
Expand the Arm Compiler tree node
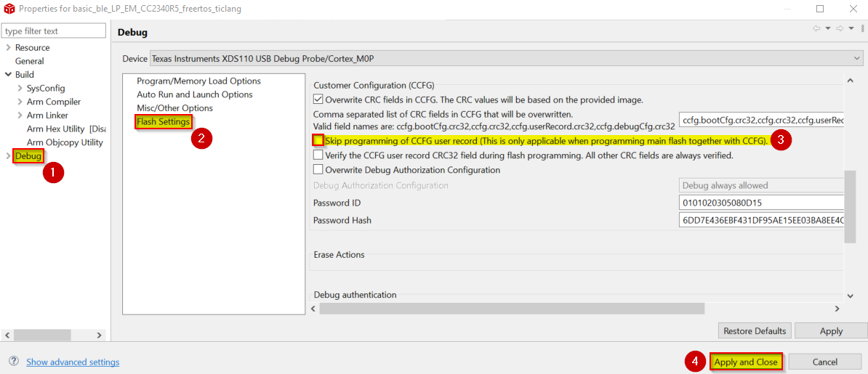[x=20, y=102]
